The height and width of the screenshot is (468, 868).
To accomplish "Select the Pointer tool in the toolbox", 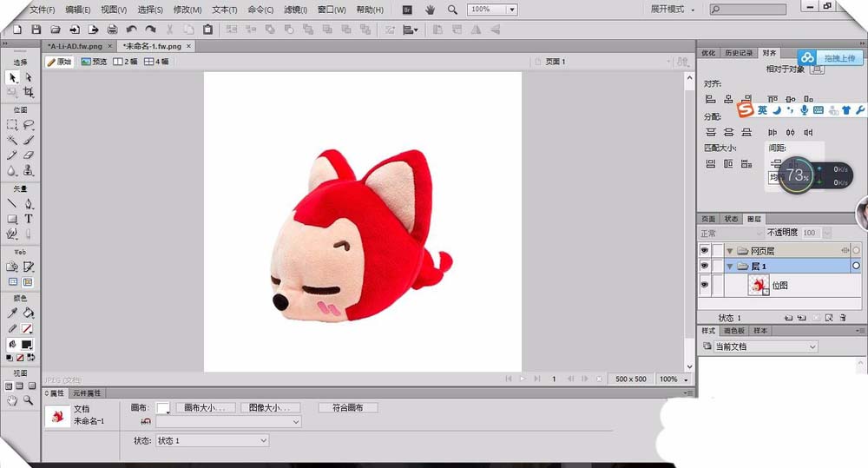I will tap(12, 77).
